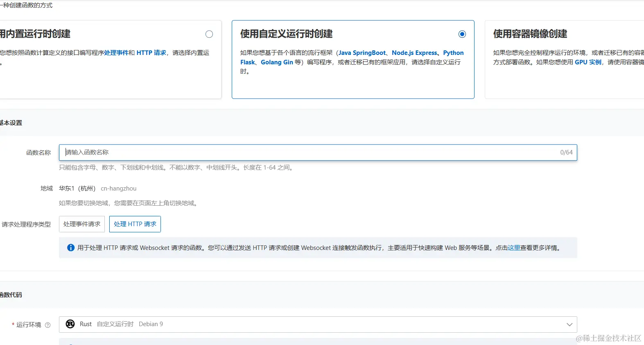Image resolution: width=644 pixels, height=345 pixels.
Task: Open the GPU 实例 link
Action: [x=588, y=62]
